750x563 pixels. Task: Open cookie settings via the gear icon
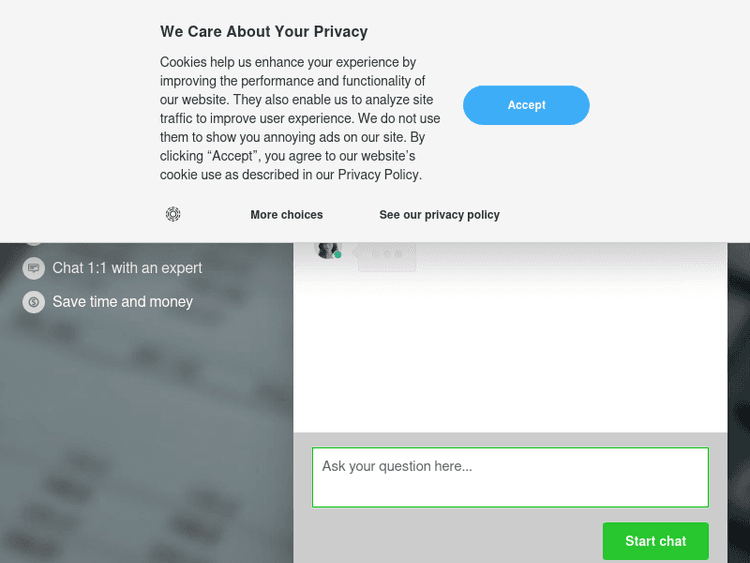(x=173, y=214)
